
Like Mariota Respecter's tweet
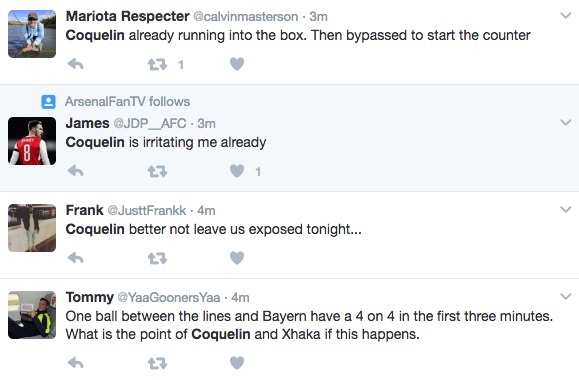coord(237,64)
